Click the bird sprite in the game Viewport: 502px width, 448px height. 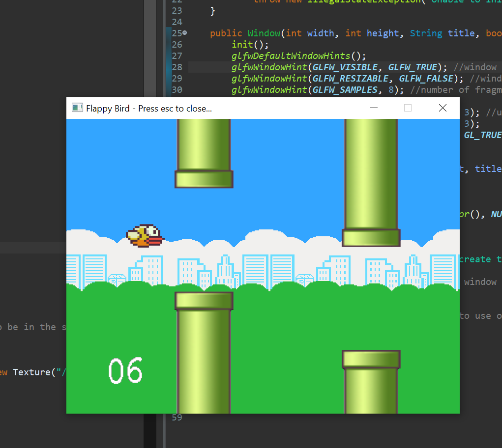[x=144, y=235]
